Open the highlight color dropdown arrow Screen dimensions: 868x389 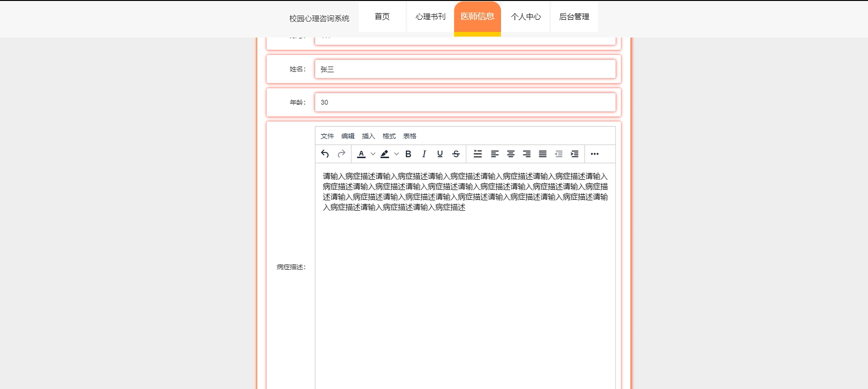tap(396, 154)
